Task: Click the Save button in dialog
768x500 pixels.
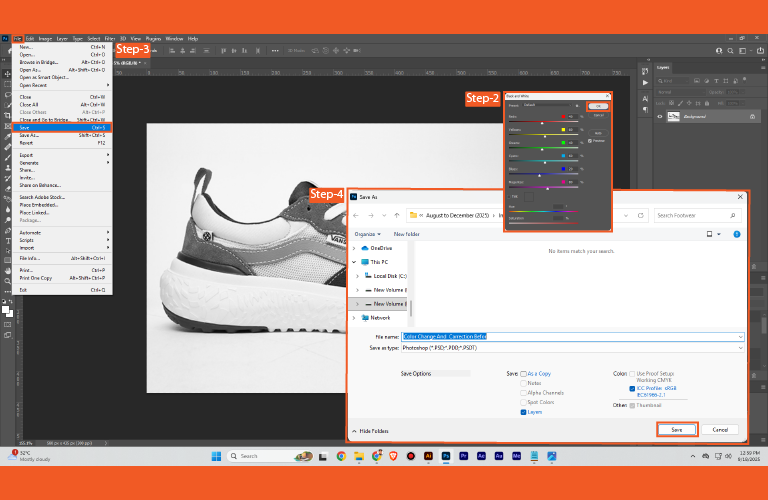Action: click(677, 429)
